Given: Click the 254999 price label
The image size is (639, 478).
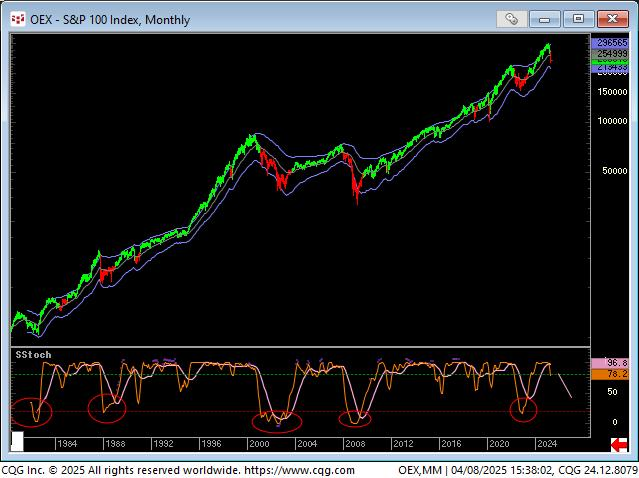Looking at the screenshot, I should (x=610, y=53).
